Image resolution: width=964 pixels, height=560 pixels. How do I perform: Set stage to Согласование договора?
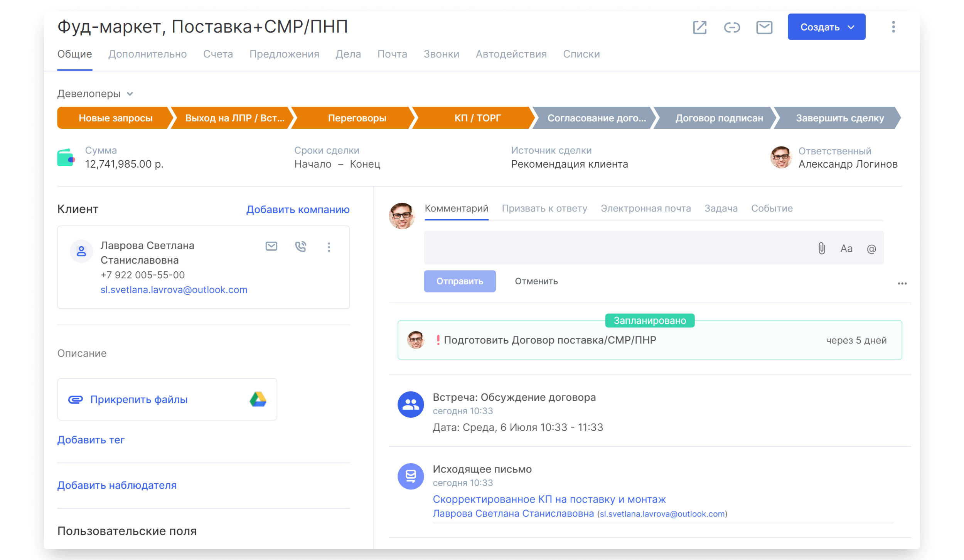[596, 118]
